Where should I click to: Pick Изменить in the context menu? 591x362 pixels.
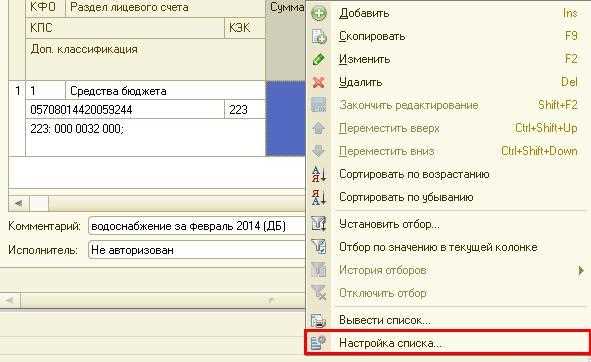pos(447,59)
